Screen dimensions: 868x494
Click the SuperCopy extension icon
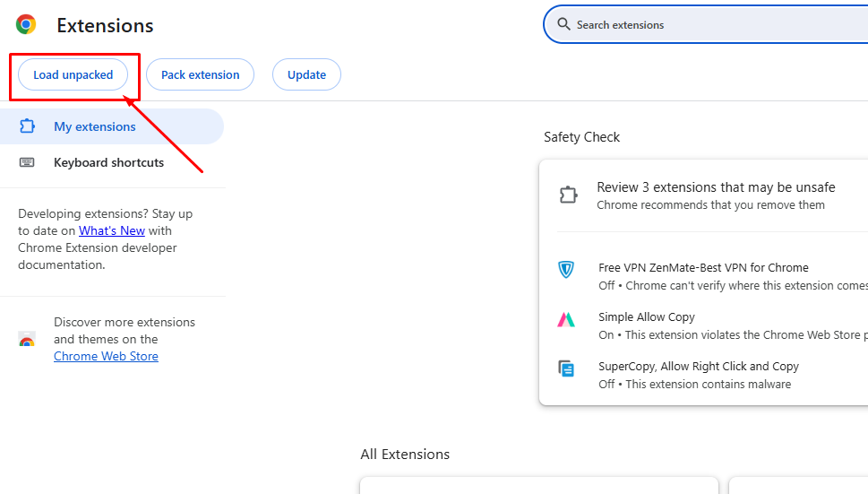click(x=566, y=368)
